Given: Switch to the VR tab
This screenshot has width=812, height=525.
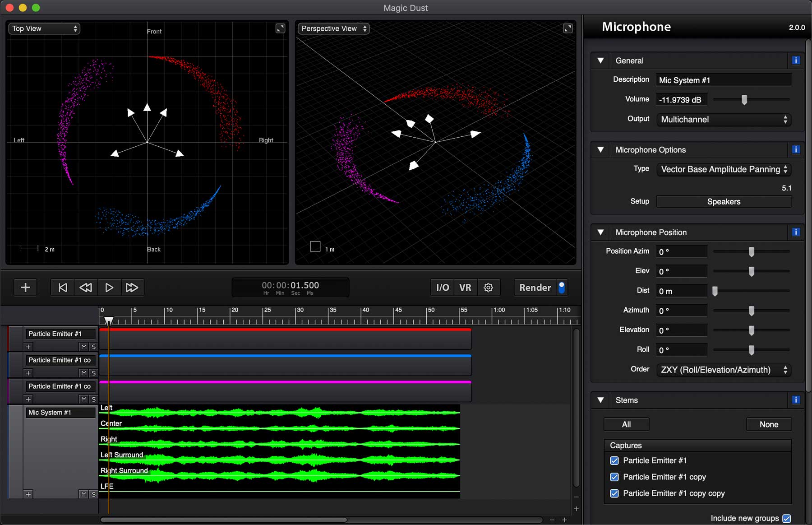Looking at the screenshot, I should point(465,288).
